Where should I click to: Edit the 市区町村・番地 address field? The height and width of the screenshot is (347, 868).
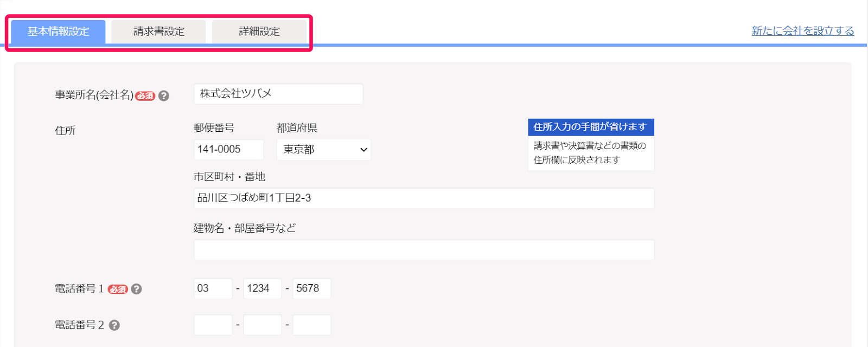tap(424, 198)
